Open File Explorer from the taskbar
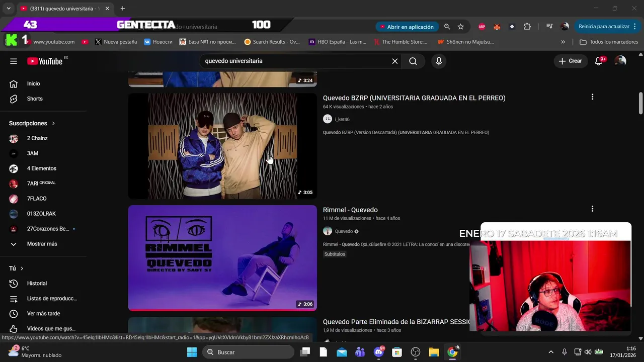644x362 pixels. tap(434, 352)
